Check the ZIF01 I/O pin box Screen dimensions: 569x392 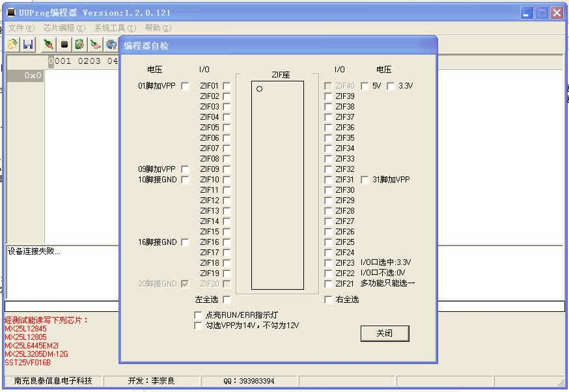[227, 86]
